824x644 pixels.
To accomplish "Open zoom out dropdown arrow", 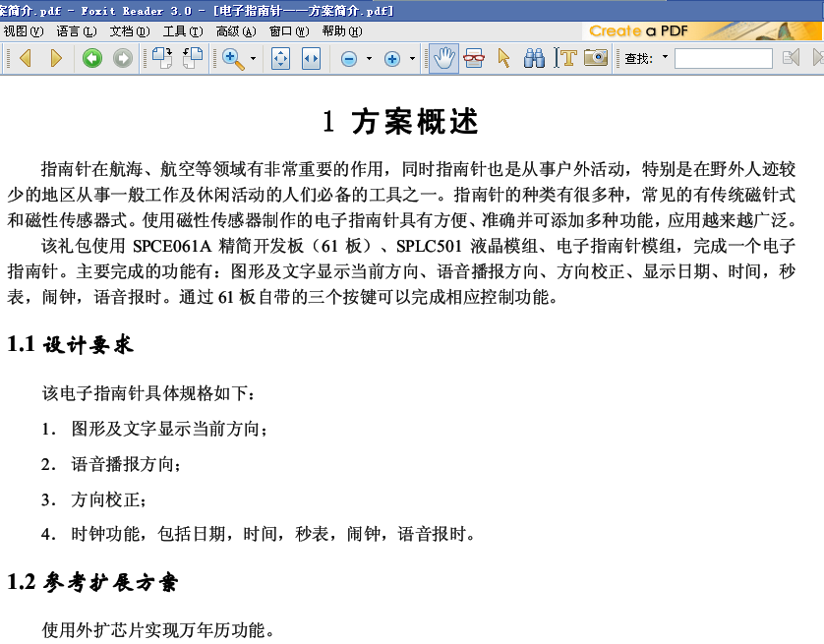I will 369,58.
